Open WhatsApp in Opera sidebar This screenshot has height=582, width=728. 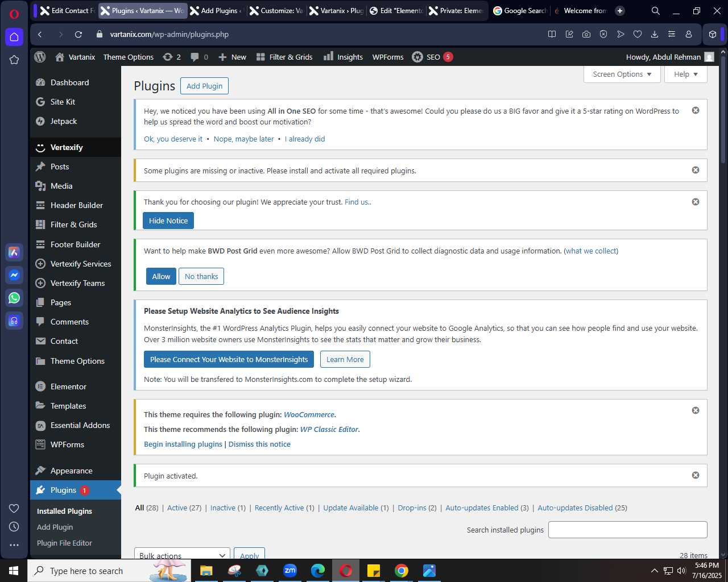click(14, 298)
